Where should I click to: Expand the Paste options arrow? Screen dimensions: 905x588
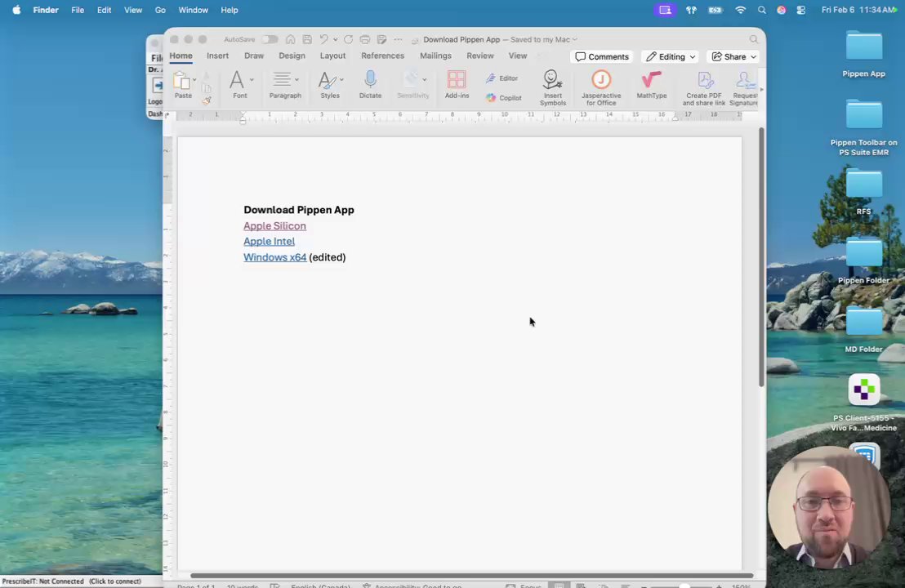pyautogui.click(x=194, y=80)
